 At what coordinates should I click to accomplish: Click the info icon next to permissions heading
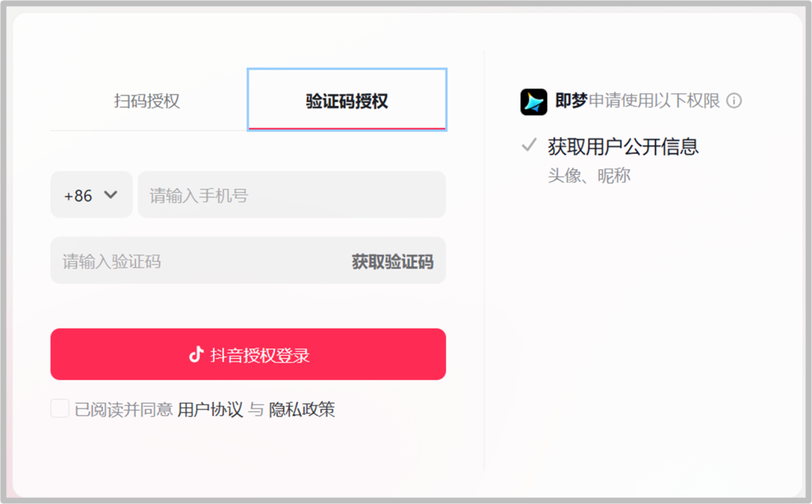(735, 101)
